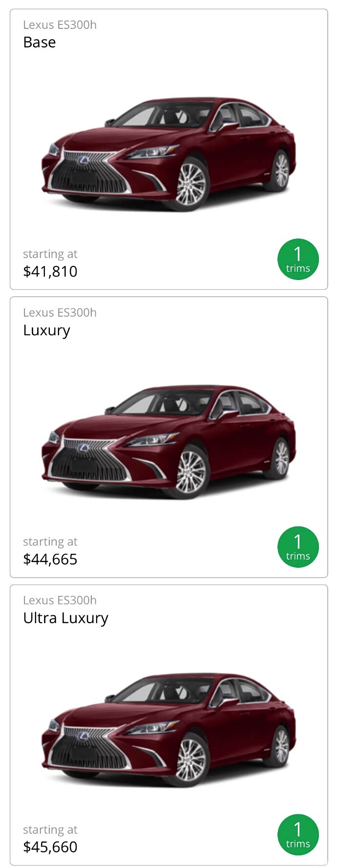This screenshot has height=868, width=338.
Task: Tap Lexus ES300h label above Luxury
Action: (x=60, y=313)
